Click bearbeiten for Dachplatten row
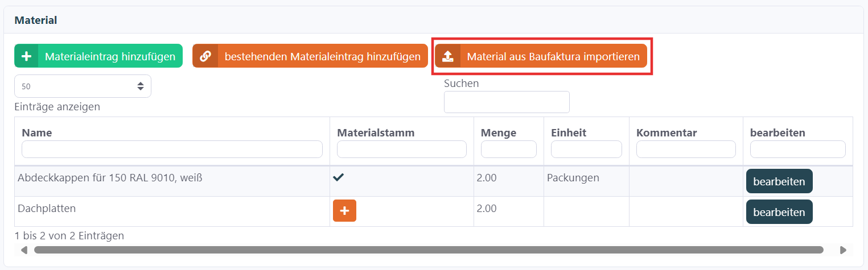 coord(779,212)
